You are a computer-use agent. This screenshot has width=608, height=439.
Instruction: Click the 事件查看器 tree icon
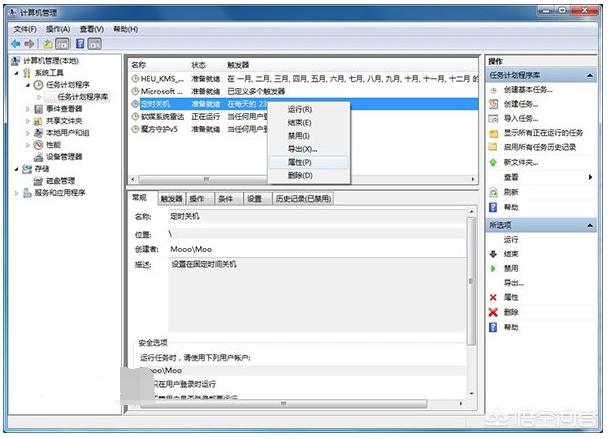pyautogui.click(x=38, y=109)
